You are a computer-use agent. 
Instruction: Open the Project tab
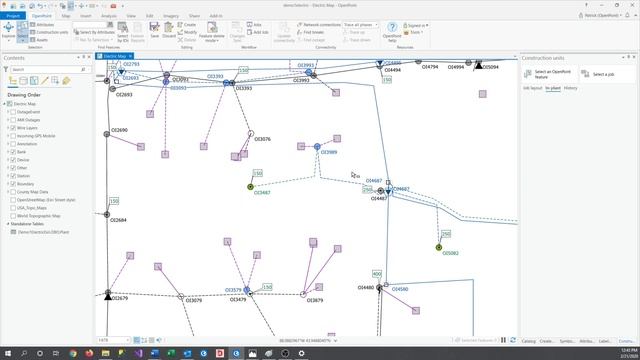click(x=13, y=16)
